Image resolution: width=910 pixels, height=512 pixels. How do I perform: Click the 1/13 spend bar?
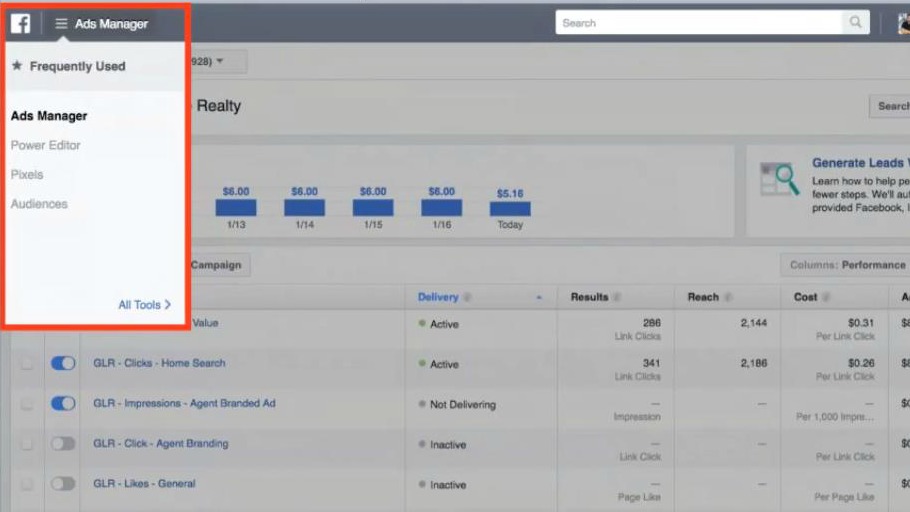pos(236,208)
